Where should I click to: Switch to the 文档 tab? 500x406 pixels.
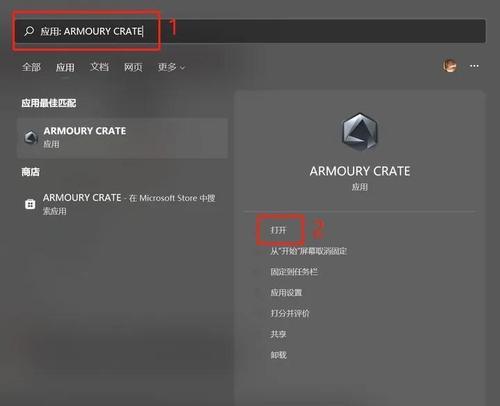click(99, 67)
